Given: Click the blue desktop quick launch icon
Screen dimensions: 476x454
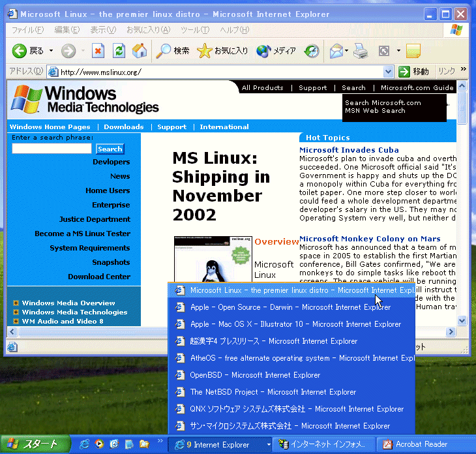Looking at the screenshot, I should click(x=129, y=444).
